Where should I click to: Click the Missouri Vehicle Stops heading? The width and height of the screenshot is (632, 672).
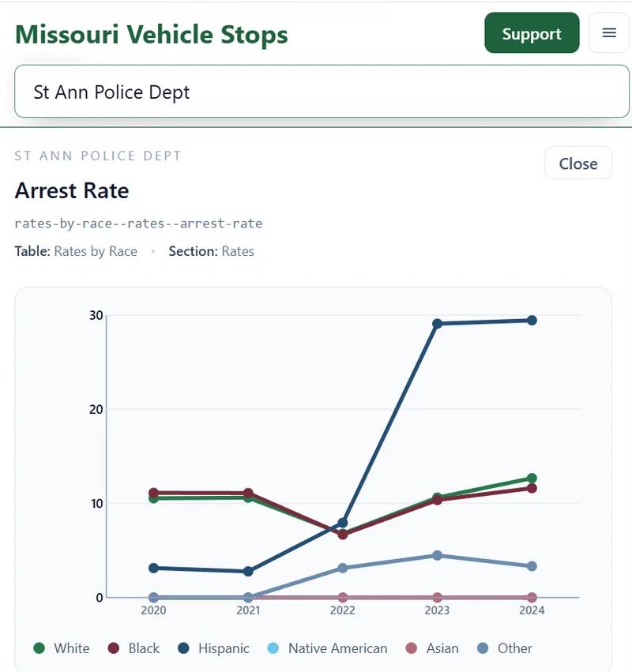pyautogui.click(x=151, y=35)
